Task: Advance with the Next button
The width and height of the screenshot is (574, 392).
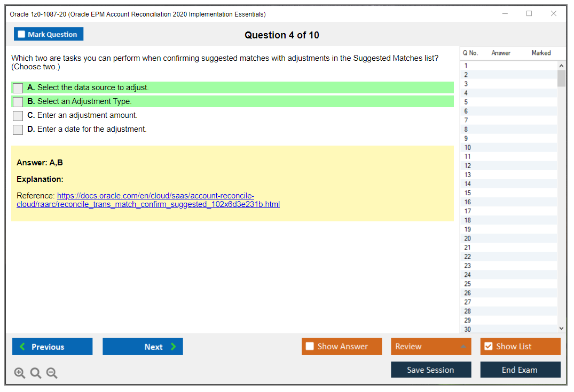Action: point(143,347)
